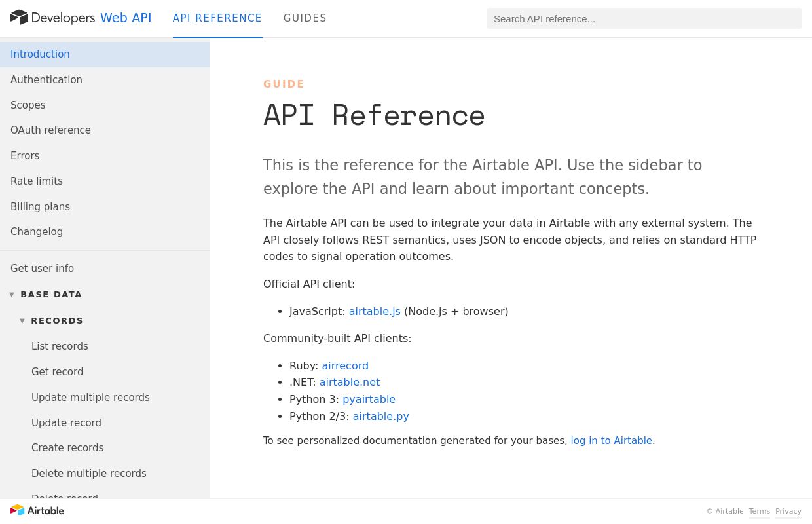Screen dimensions: 812x524
Task: Select Introduction in the sidebar
Action: click(x=105, y=54)
